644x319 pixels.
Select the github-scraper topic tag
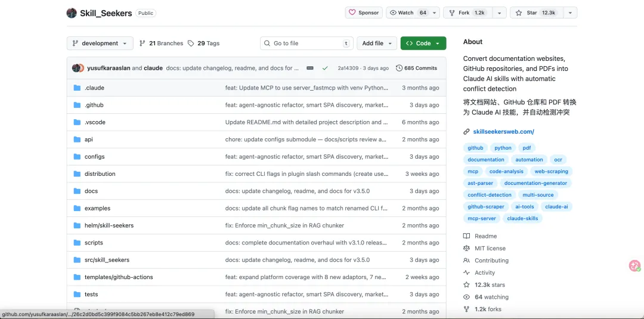[x=487, y=207]
